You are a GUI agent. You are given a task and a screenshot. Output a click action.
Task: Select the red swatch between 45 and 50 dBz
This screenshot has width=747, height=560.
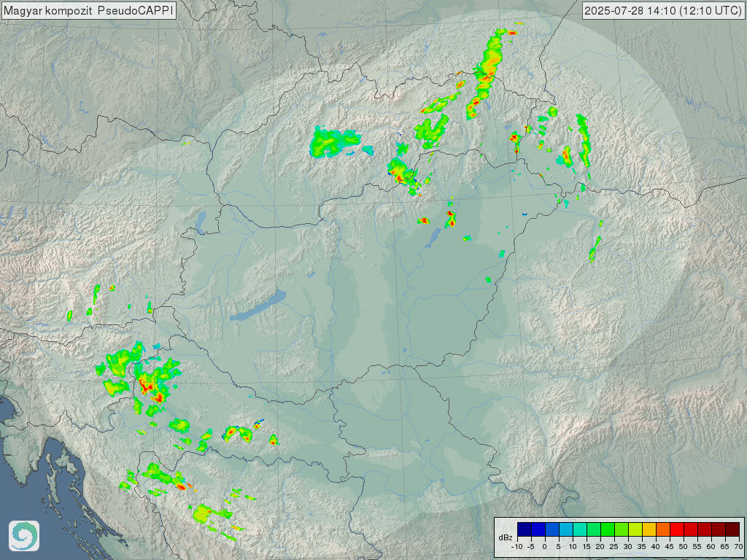[676, 529]
